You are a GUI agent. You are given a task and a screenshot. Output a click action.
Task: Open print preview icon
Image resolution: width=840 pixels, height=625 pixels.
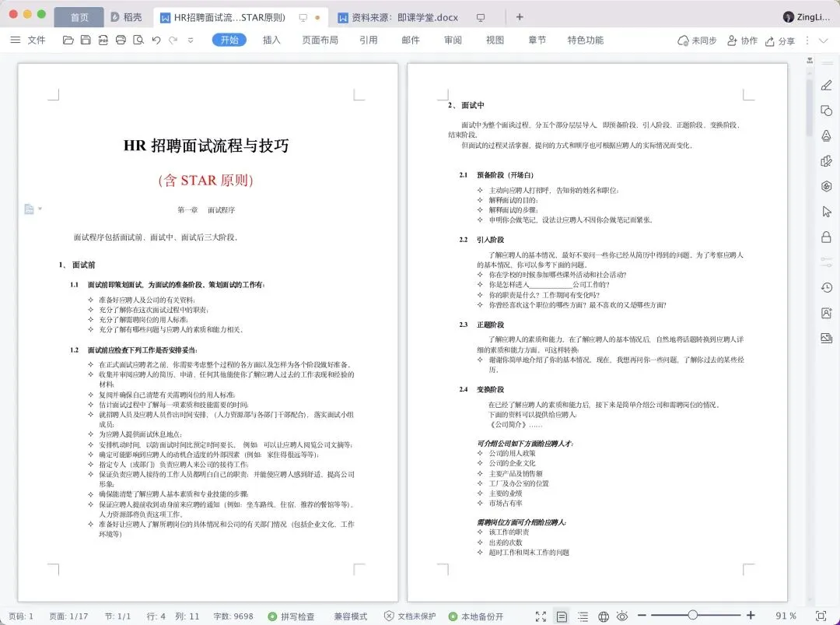pyautogui.click(x=138, y=40)
